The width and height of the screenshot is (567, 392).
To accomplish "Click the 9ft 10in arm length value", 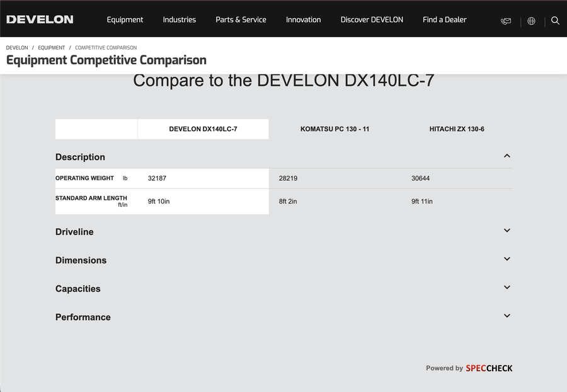I will point(159,202).
